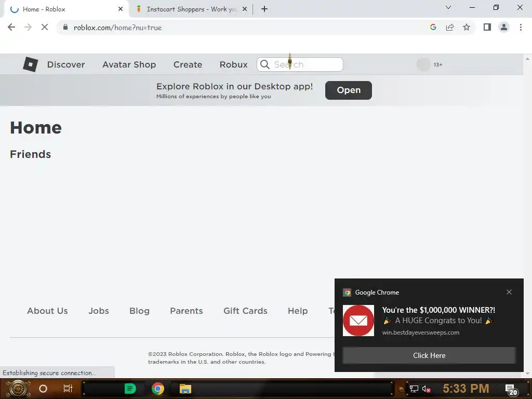Open the Jobs footer link
This screenshot has height=399, width=532.
pyautogui.click(x=99, y=311)
